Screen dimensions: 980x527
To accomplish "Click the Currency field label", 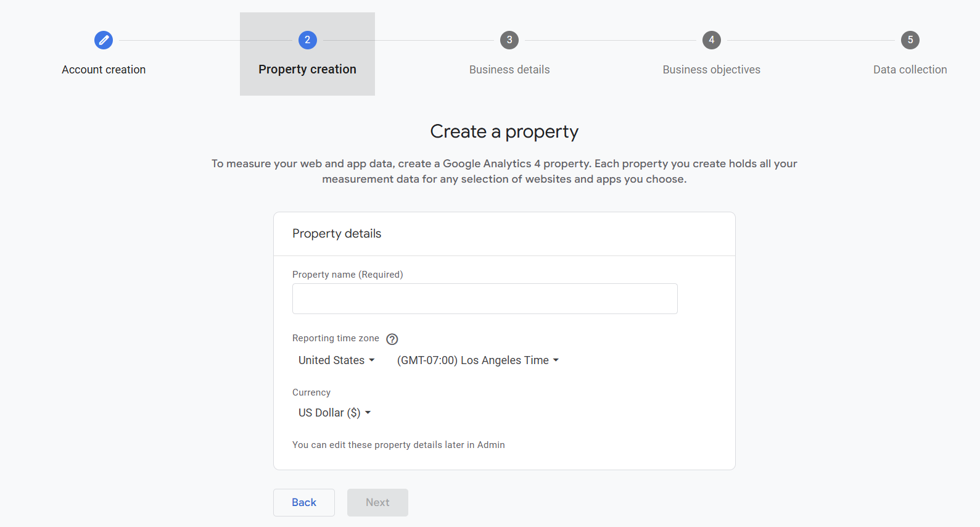I will [x=311, y=392].
